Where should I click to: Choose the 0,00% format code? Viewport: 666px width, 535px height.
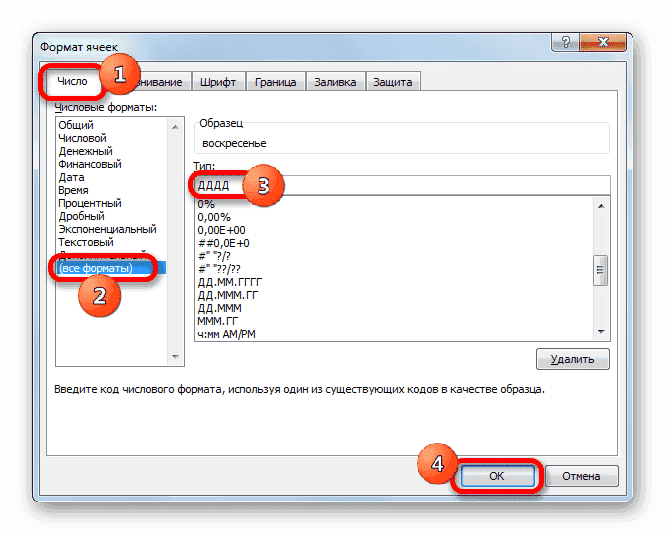[x=214, y=217]
